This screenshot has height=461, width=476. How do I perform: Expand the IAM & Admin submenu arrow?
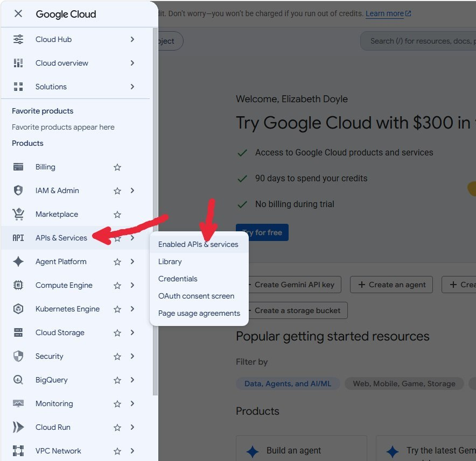click(x=132, y=190)
